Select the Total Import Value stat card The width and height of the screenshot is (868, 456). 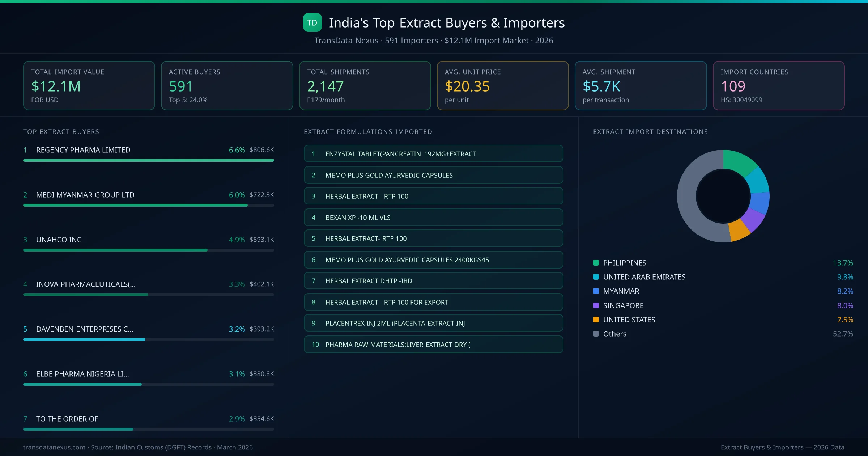tap(89, 85)
